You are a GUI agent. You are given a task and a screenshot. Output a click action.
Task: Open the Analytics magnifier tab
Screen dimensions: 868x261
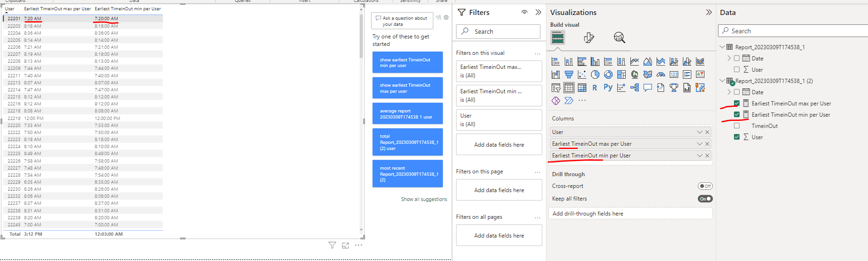(x=620, y=37)
